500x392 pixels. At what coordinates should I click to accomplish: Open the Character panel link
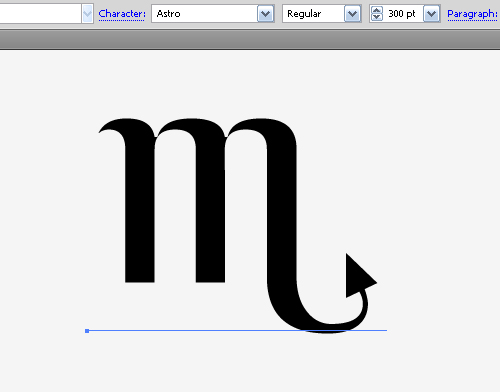[x=122, y=14]
